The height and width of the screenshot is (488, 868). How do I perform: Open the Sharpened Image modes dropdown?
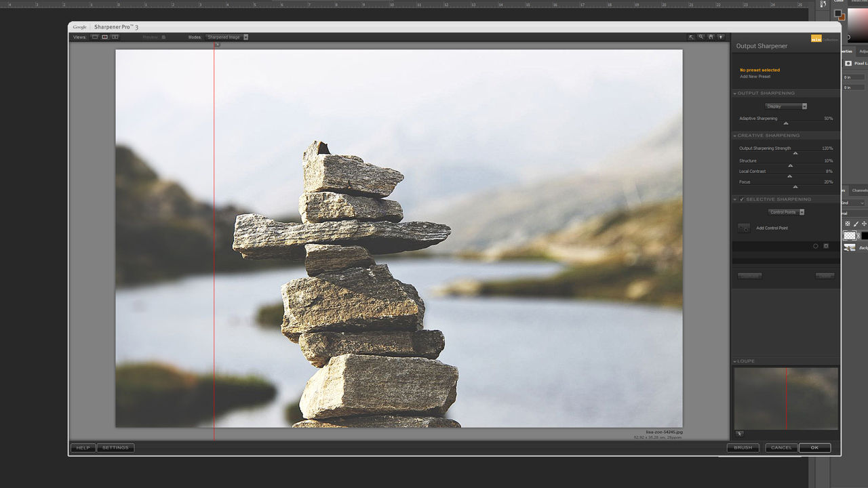(x=227, y=37)
